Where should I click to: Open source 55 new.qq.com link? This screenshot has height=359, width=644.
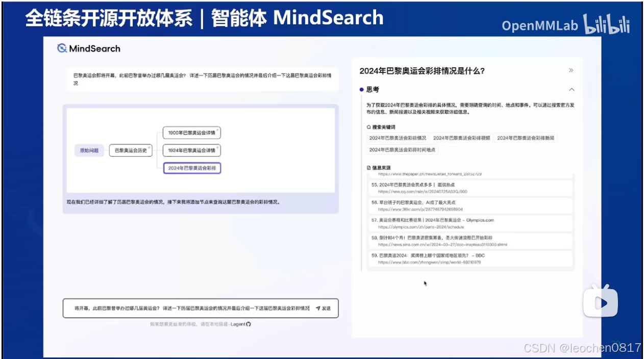(423, 192)
